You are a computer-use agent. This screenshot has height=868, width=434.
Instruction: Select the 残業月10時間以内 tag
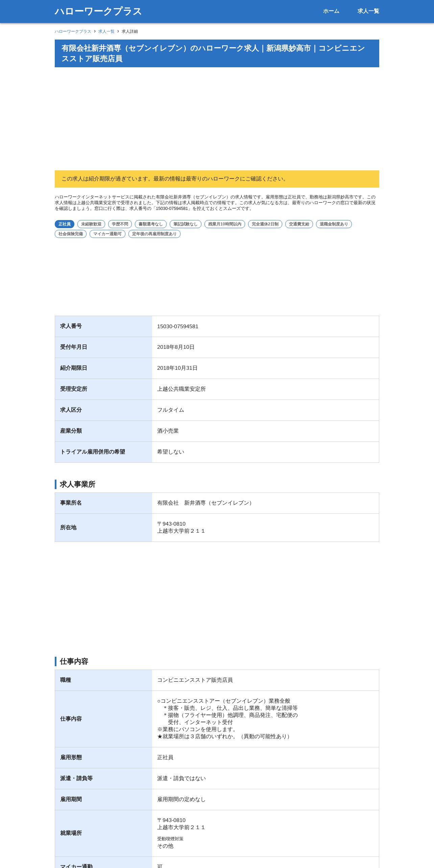click(x=225, y=224)
